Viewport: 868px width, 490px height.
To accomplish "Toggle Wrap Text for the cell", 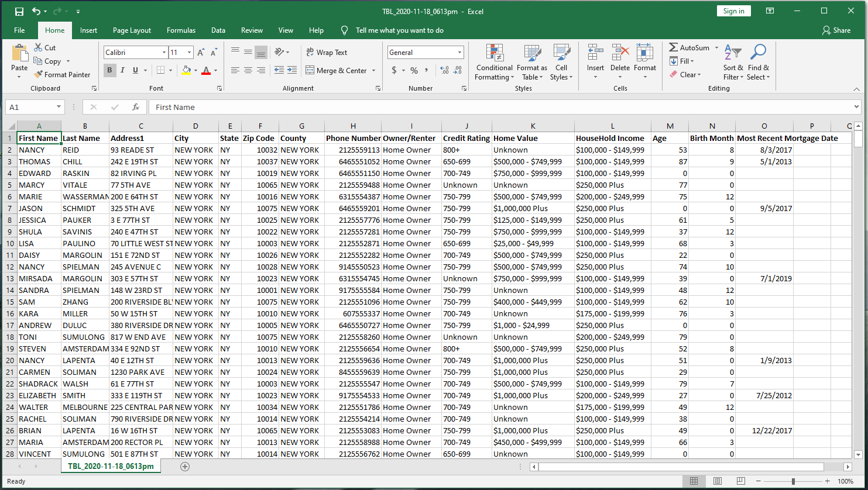I will [x=327, y=53].
